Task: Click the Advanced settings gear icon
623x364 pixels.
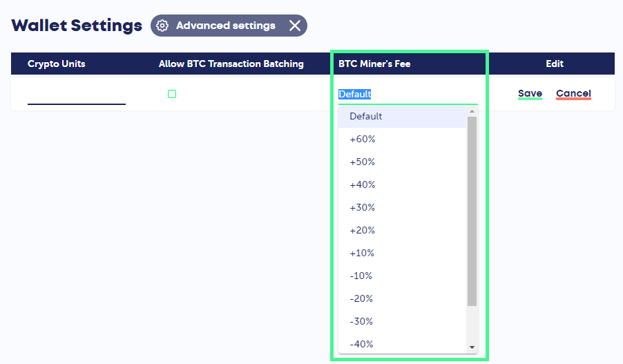Action: 162,26
